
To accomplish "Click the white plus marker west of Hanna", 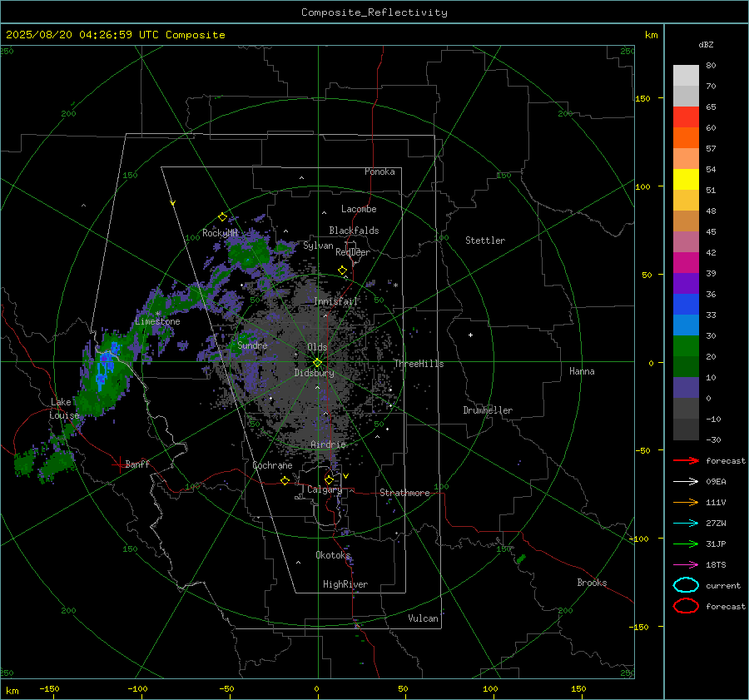I will 470,335.
